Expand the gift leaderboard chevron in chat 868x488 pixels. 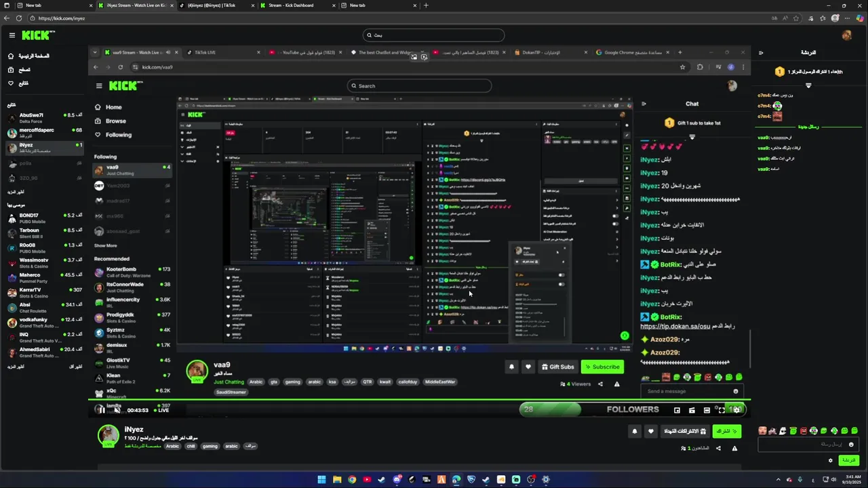click(x=808, y=85)
